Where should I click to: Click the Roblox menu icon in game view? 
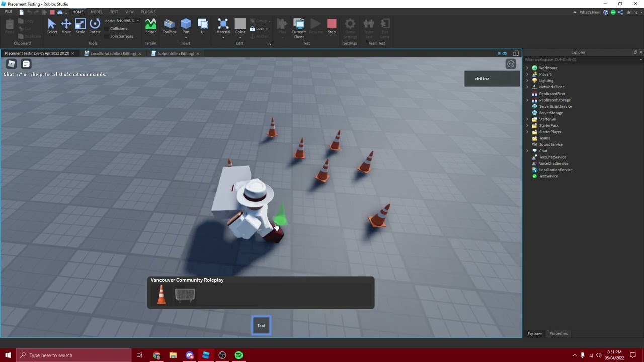pos(11,64)
